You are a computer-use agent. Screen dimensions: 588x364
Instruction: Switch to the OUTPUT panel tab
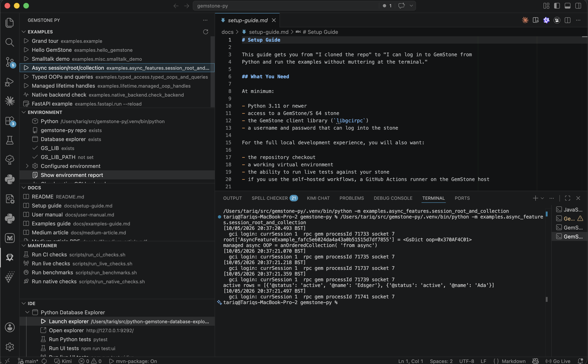coord(232,198)
